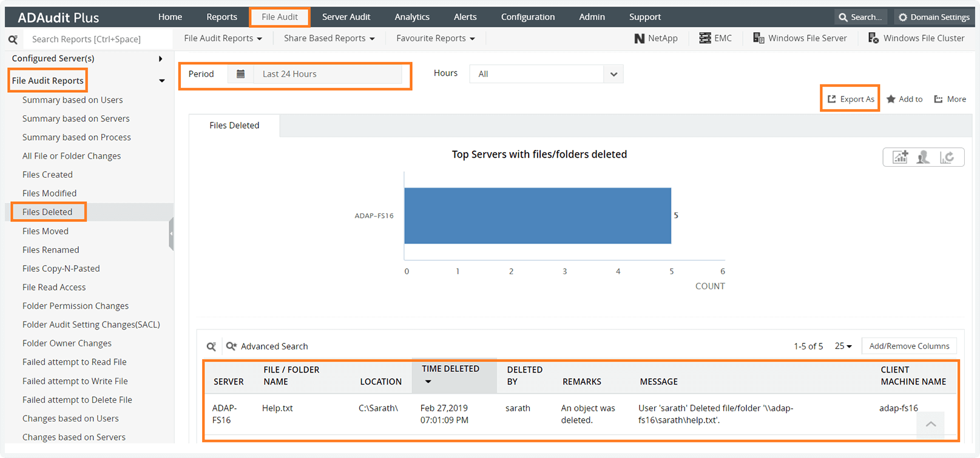This screenshot has height=458, width=980.
Task: Click the NetApp server icon
Action: [x=639, y=38]
